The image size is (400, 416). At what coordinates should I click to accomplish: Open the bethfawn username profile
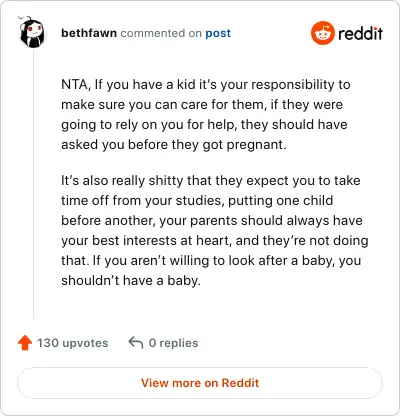point(89,33)
